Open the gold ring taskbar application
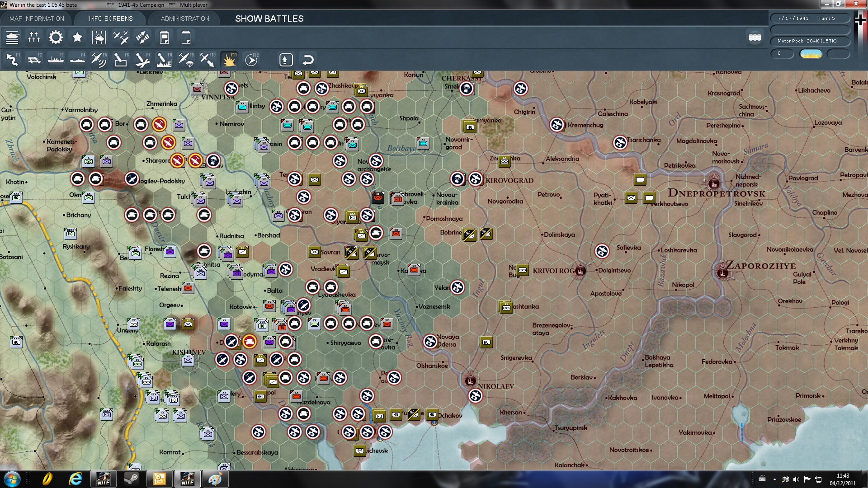The width and height of the screenshot is (868, 488). [47, 479]
